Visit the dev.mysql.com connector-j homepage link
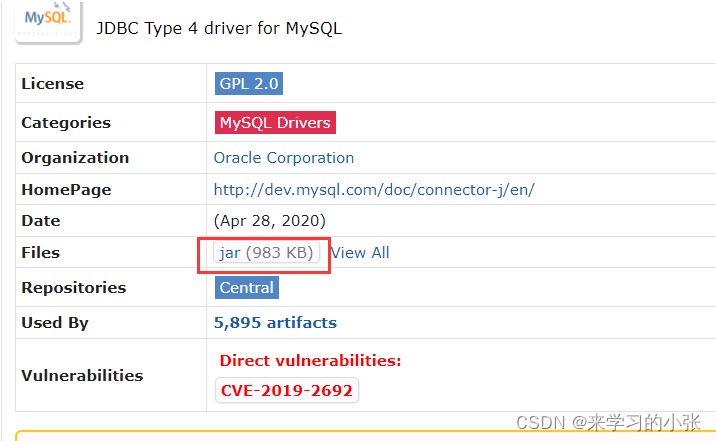The image size is (716, 441). click(x=374, y=189)
